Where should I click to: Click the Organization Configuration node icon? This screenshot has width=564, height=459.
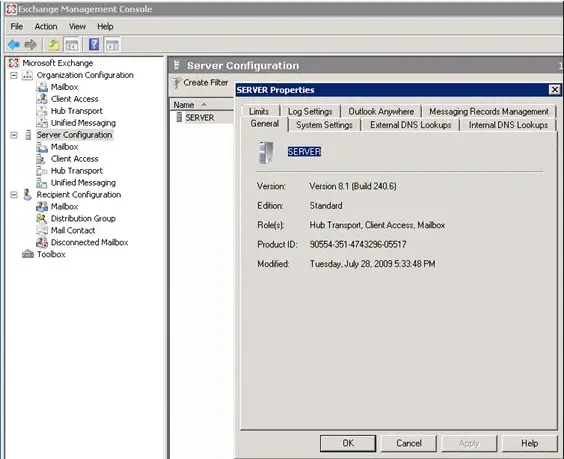click(27, 75)
